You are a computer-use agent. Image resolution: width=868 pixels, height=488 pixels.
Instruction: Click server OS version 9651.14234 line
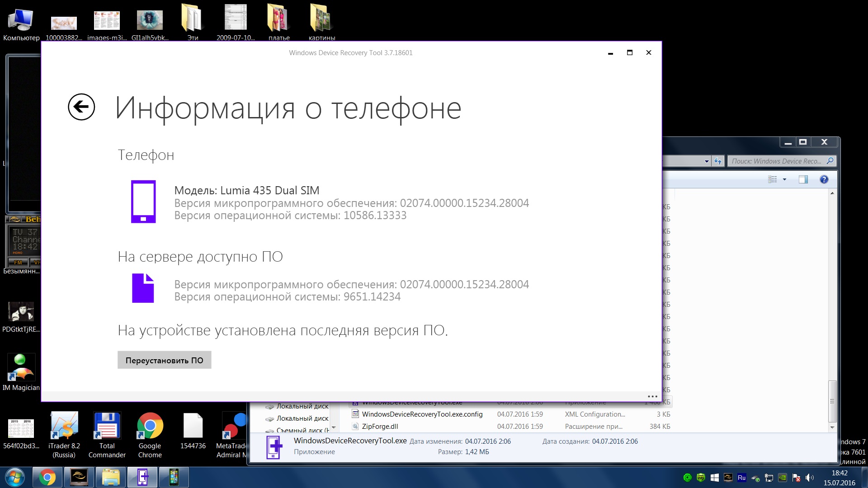[x=288, y=297]
